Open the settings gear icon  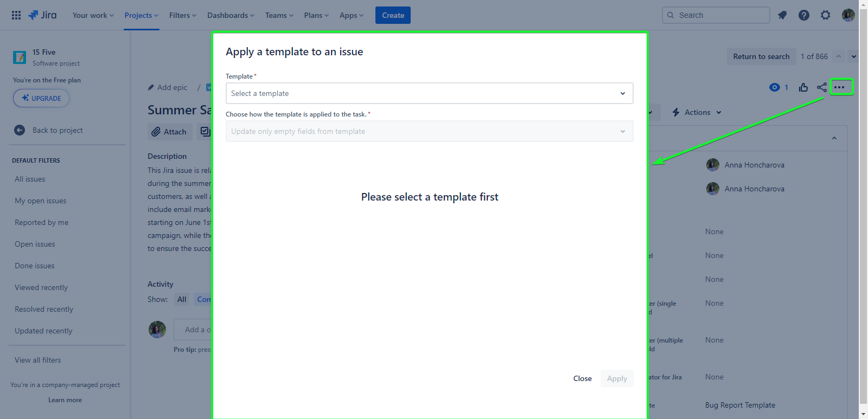pos(826,15)
